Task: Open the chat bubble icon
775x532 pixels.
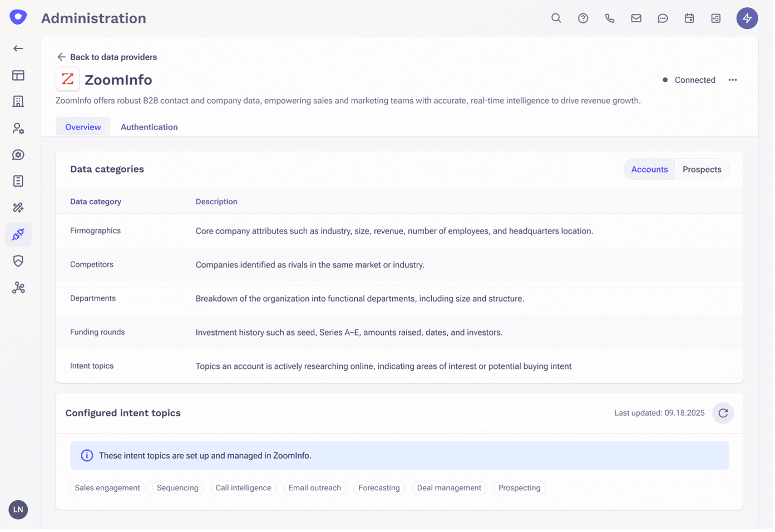Action: click(663, 18)
